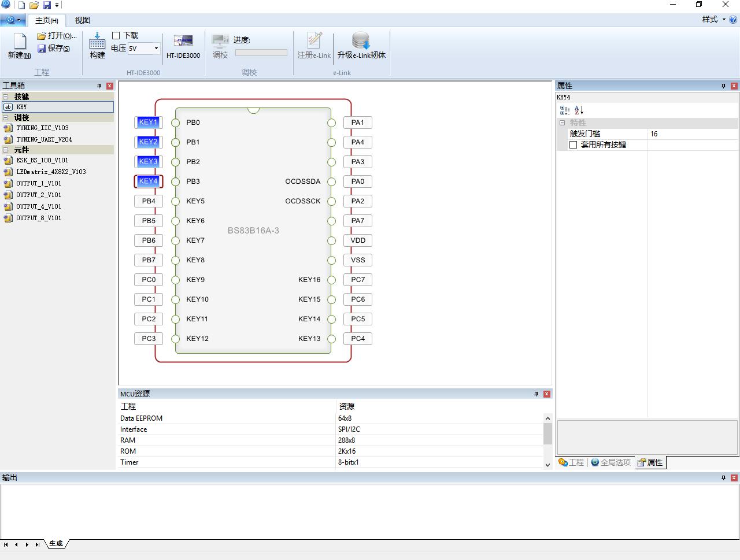
Task: Close the 属性 panel
Action: tap(734, 86)
